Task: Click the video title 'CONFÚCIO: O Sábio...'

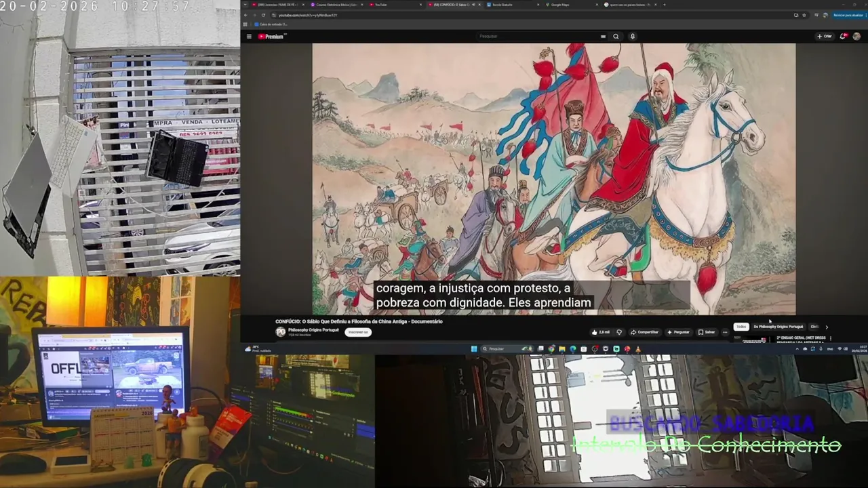Action: click(x=359, y=321)
